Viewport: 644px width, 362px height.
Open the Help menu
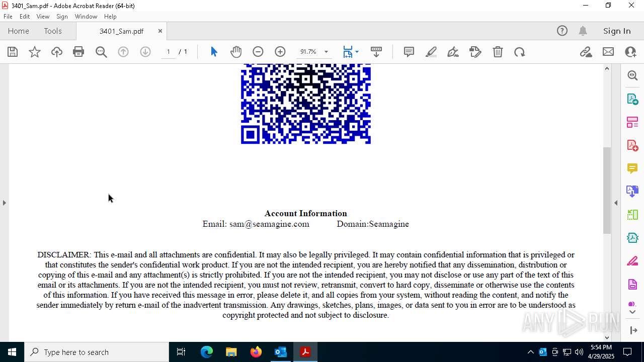[110, 17]
